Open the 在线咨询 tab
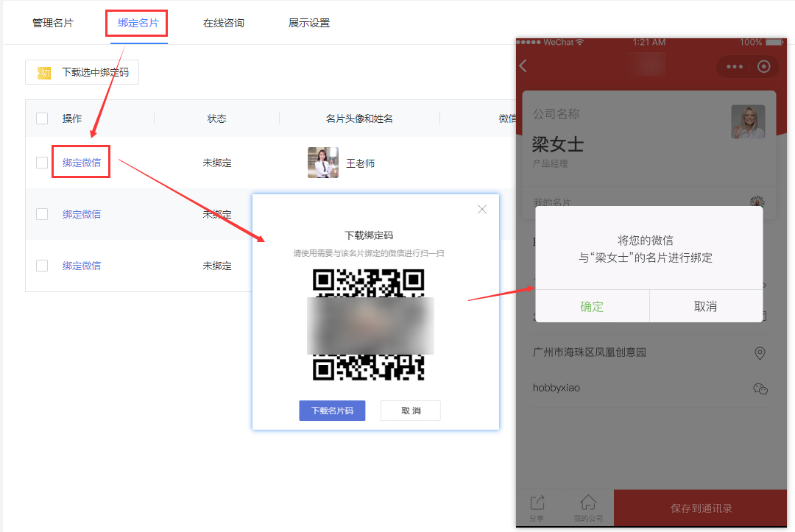This screenshot has width=795, height=532. 224,23
